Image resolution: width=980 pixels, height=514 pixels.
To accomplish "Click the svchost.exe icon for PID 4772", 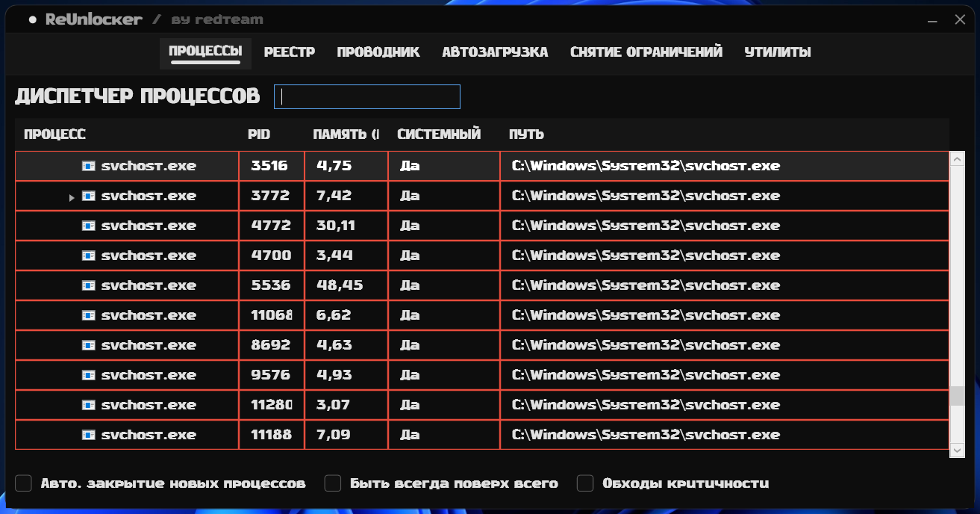I will coord(89,226).
